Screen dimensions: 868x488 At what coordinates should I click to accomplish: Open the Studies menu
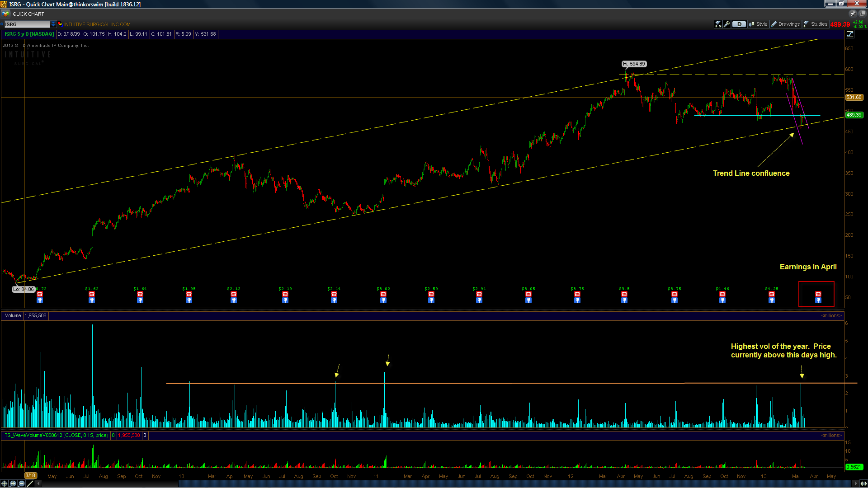point(816,24)
